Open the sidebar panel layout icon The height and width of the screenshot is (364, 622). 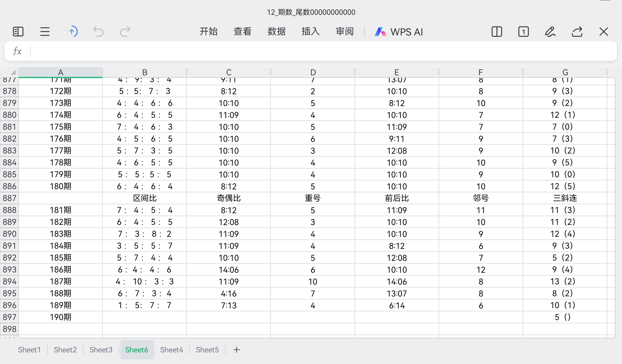(x=18, y=32)
